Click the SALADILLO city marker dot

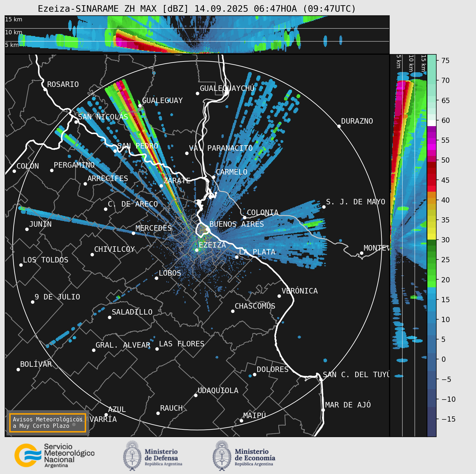pyautogui.click(x=110, y=318)
